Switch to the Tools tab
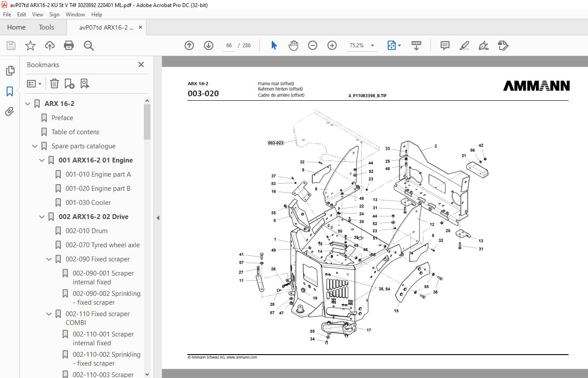The height and width of the screenshot is (378, 588). [x=46, y=27]
